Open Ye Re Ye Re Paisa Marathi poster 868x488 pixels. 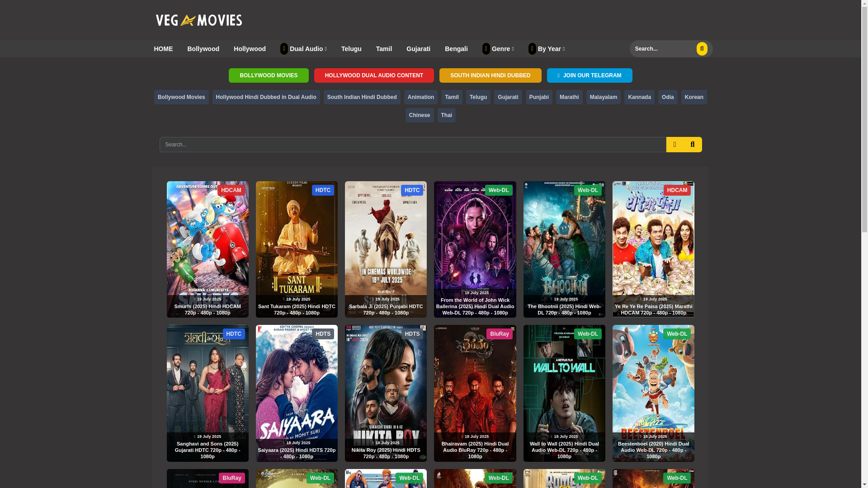(x=653, y=249)
